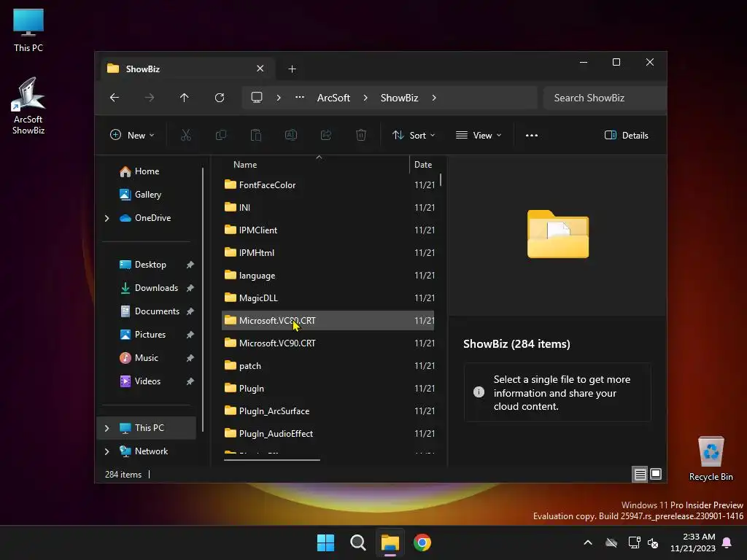Select the Recycle Bin desktop icon

pyautogui.click(x=711, y=459)
